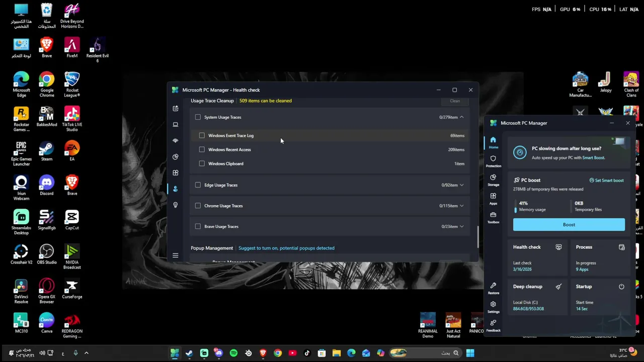Image resolution: width=644 pixels, height=362 pixels.
Task: Check the Chrome Usage Traces checkbox
Action: tap(198, 206)
